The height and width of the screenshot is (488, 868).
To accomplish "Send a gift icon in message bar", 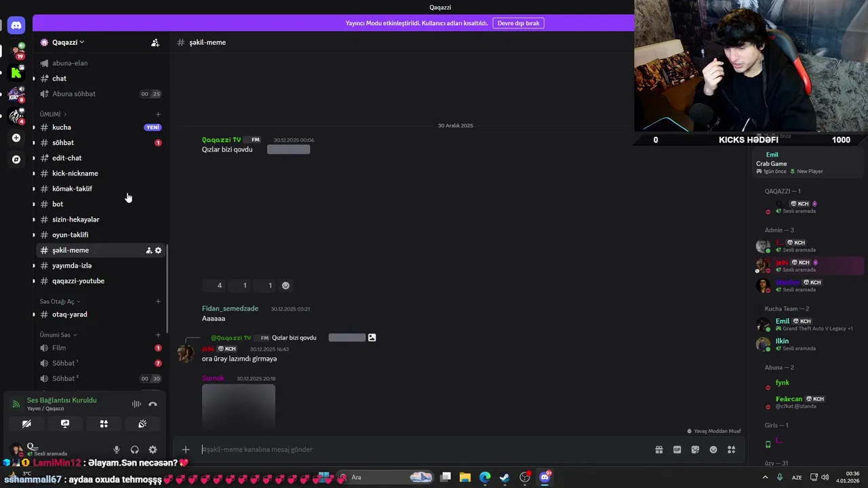I will click(x=659, y=449).
